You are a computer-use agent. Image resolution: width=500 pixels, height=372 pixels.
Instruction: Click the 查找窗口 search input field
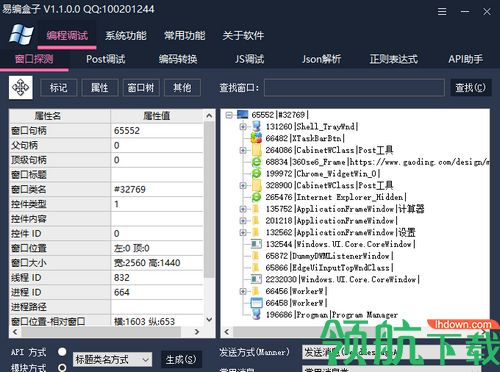point(354,88)
